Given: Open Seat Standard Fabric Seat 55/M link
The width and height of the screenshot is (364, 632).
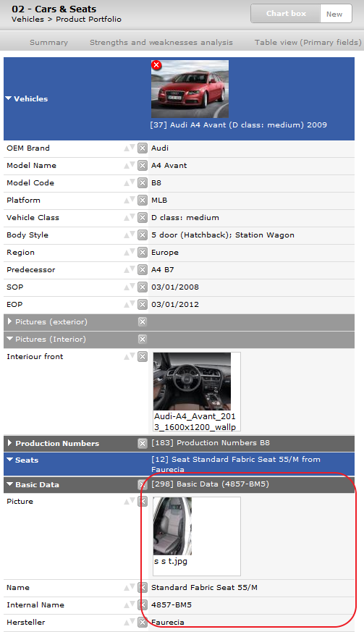Looking at the screenshot, I should 236,464.
